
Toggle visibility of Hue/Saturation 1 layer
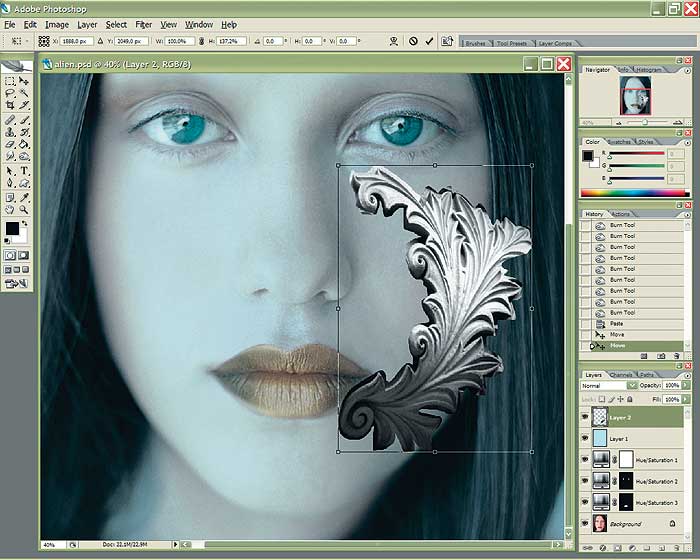[585, 460]
